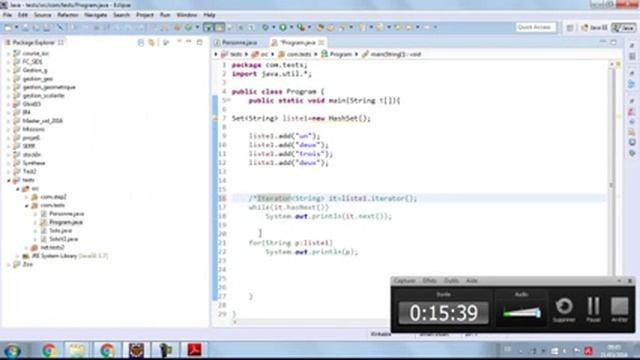
Task: Click the Debug toolbar icon
Action: (x=265, y=27)
